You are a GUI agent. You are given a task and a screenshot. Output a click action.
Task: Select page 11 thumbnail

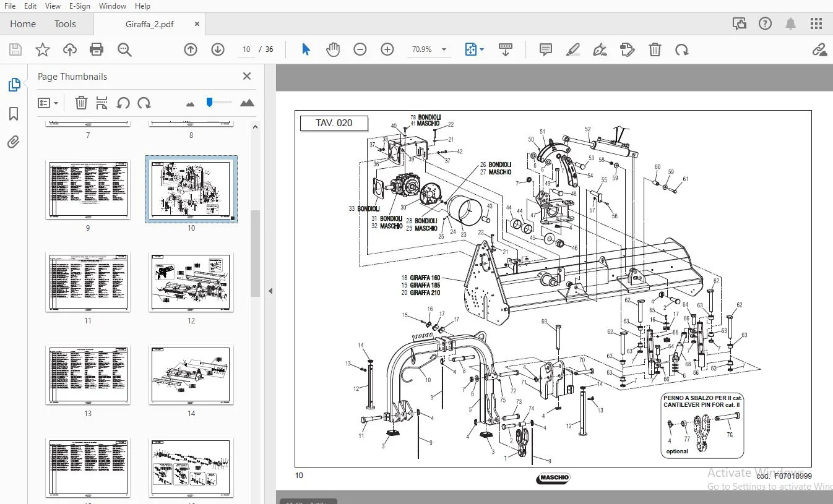pyautogui.click(x=88, y=281)
